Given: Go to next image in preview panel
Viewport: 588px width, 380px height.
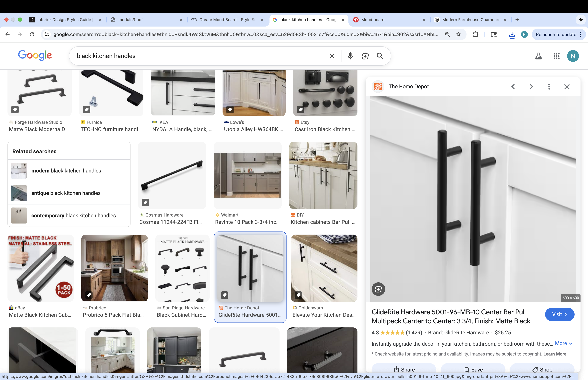Looking at the screenshot, I should [x=531, y=87].
